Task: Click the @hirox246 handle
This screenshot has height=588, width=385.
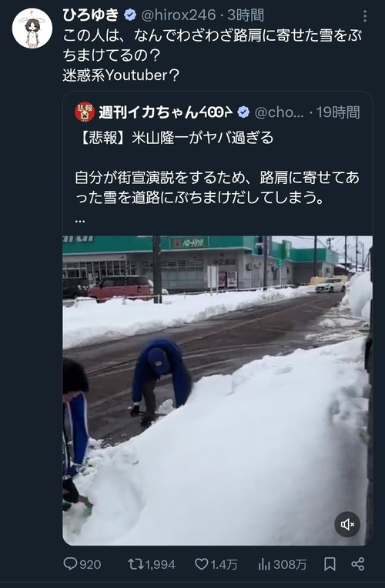Action: point(178,15)
